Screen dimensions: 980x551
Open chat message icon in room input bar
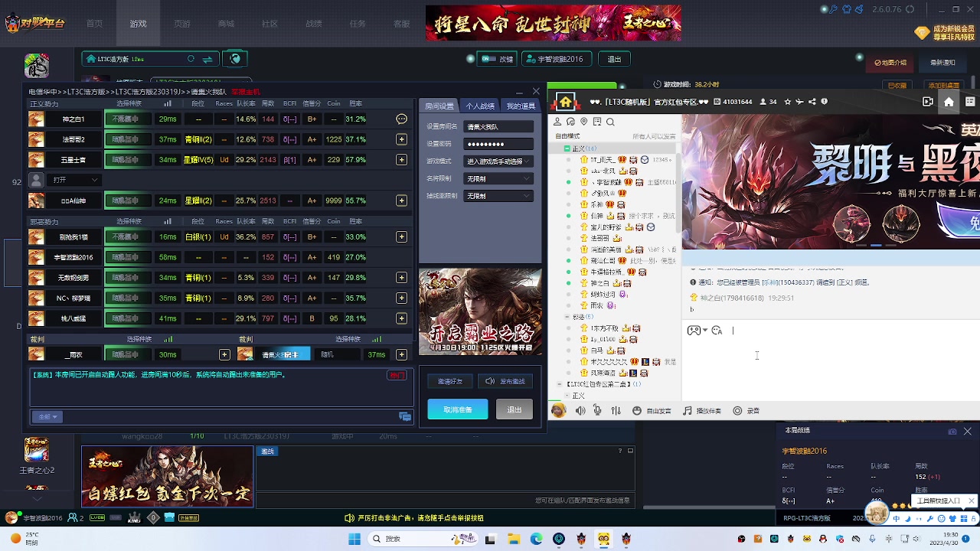405,417
